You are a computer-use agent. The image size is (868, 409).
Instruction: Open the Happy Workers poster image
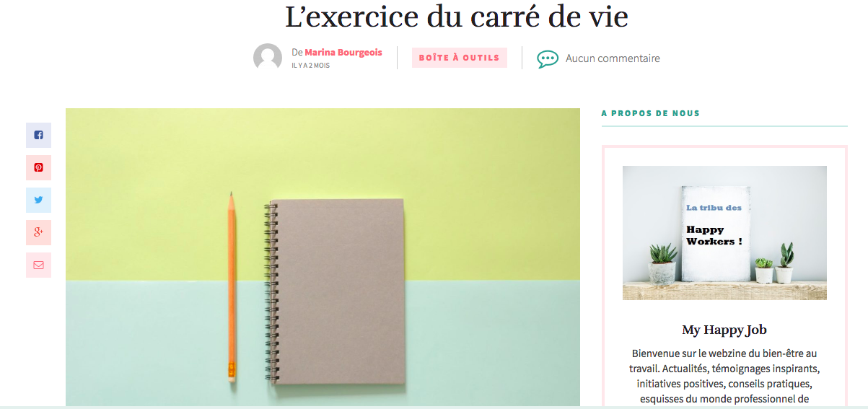(716, 233)
